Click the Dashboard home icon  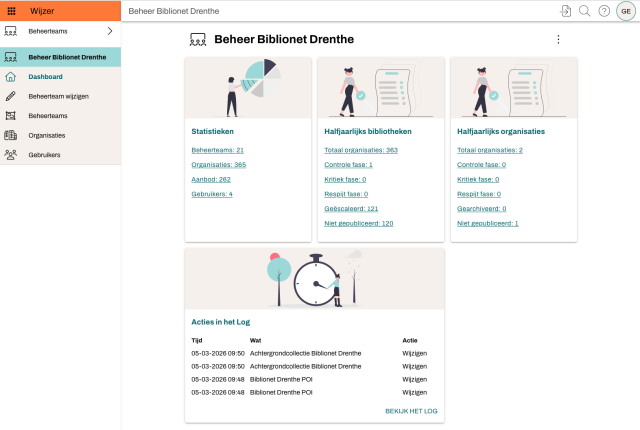pos(11,77)
